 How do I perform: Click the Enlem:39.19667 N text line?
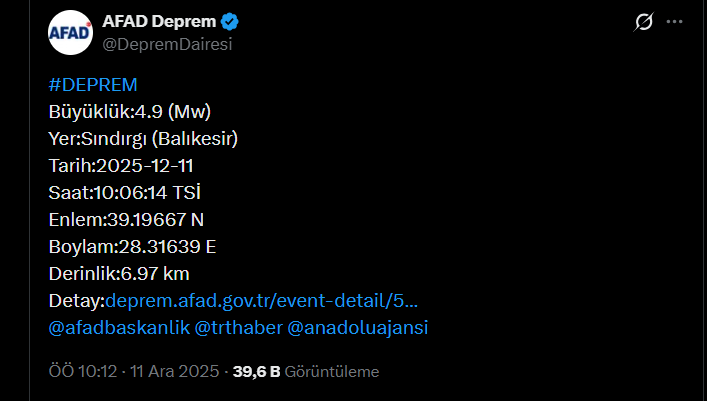pyautogui.click(x=126, y=219)
